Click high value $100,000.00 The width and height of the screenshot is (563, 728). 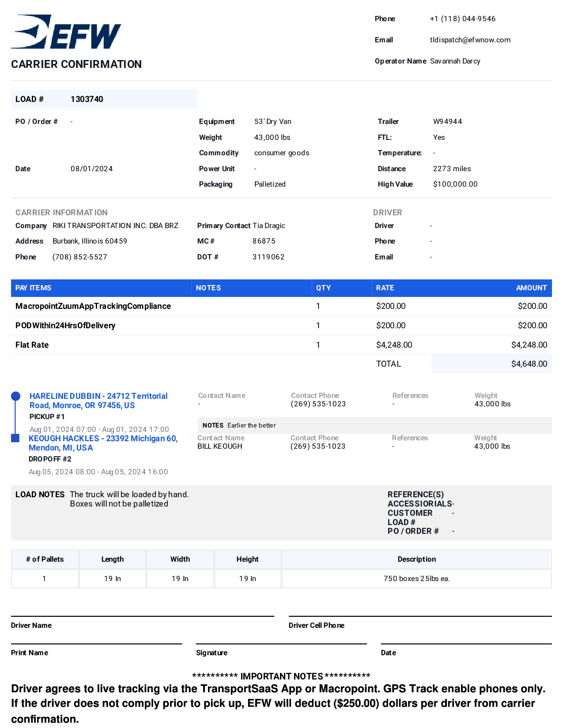[455, 184]
